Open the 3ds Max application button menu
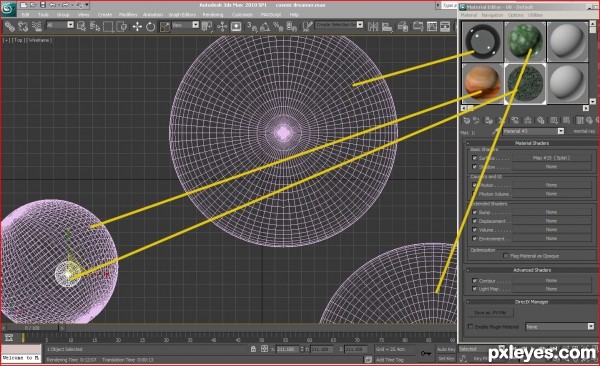 [x=8, y=9]
